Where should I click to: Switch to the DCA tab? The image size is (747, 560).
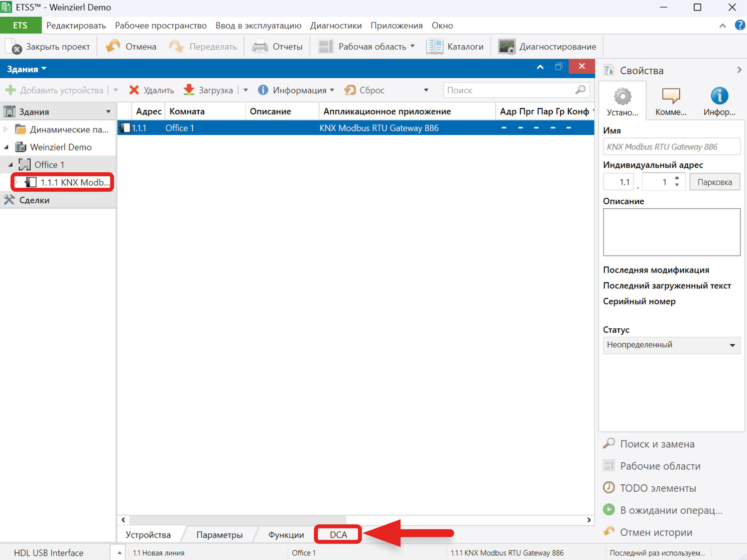click(x=338, y=535)
